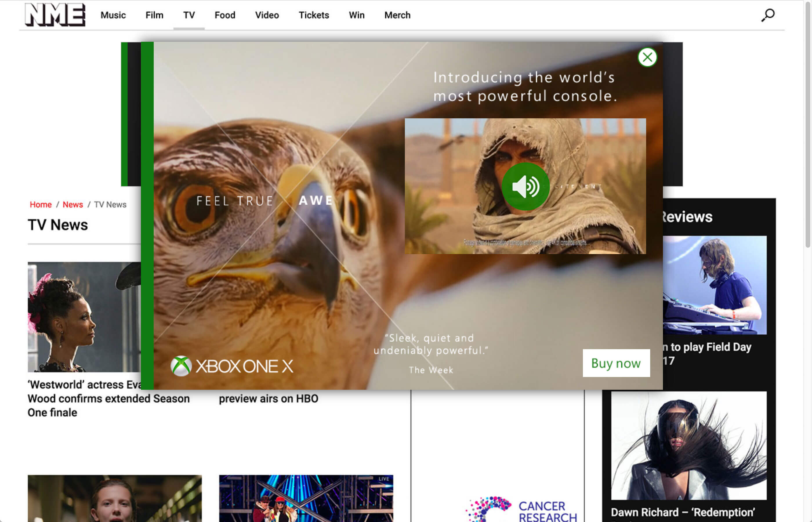
Task: Open the musician at keyboard review thumbnail
Action: pos(715,285)
